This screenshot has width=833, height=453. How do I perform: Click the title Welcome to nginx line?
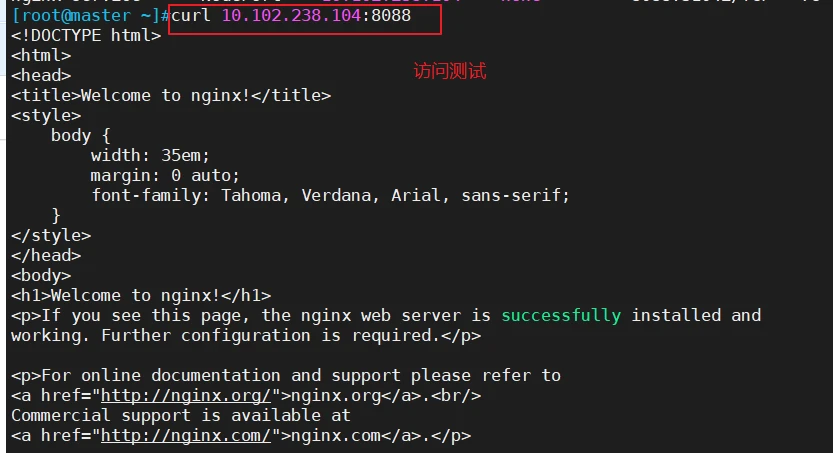[x=171, y=96]
